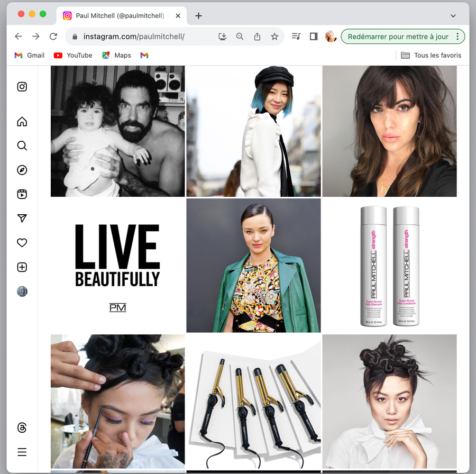Viewport: 476px width, 474px height.
Task: Open Chrome menu three dots beside update button
Action: pos(458,37)
